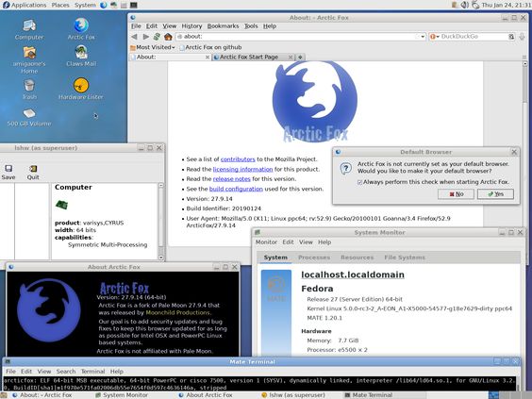This screenshot has width=532, height=399.
Task: Open a new tab with the plus button
Action: click(300, 58)
